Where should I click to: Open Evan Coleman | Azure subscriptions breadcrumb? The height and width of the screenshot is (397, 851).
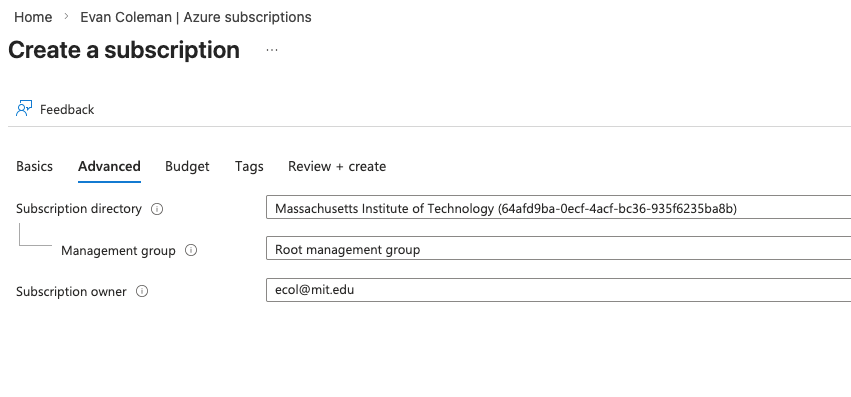click(196, 17)
